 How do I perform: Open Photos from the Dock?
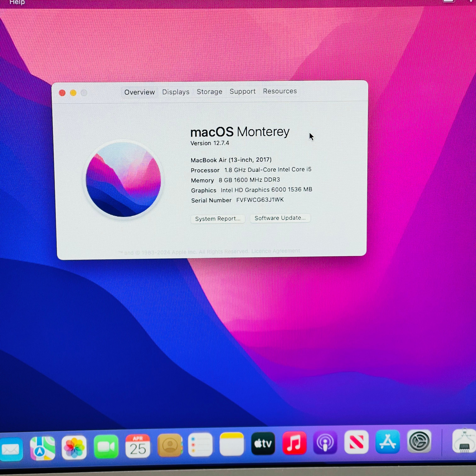point(74,447)
